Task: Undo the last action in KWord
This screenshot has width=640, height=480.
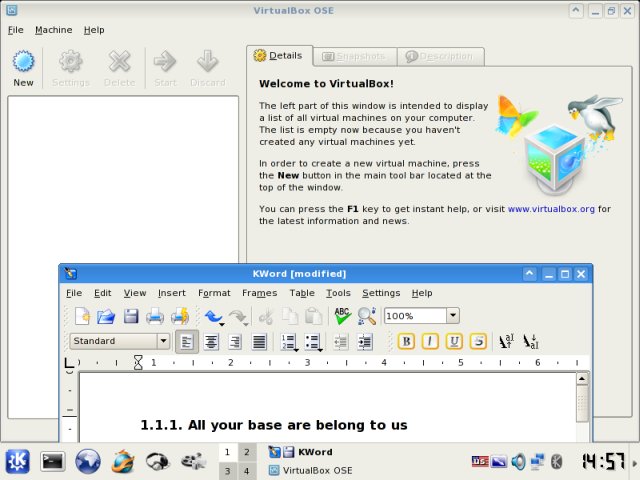Action: [212, 316]
